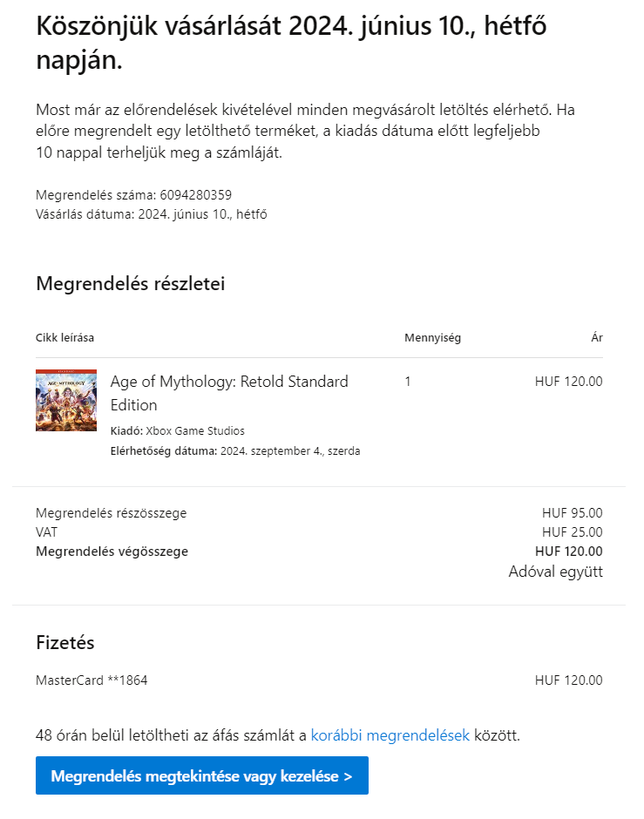
Task: Select the MasterCard **1864 payment method
Action: pos(92,680)
